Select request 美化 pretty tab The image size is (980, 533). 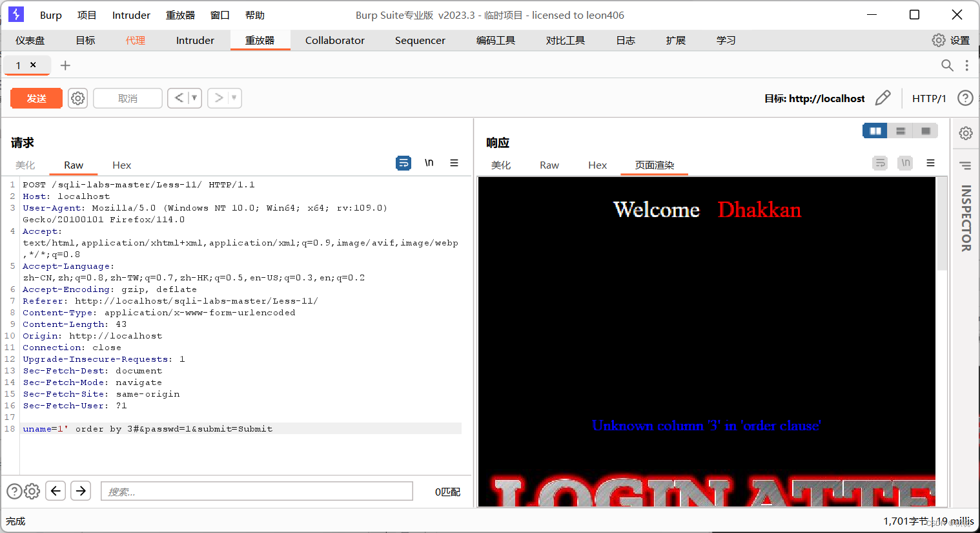click(25, 165)
